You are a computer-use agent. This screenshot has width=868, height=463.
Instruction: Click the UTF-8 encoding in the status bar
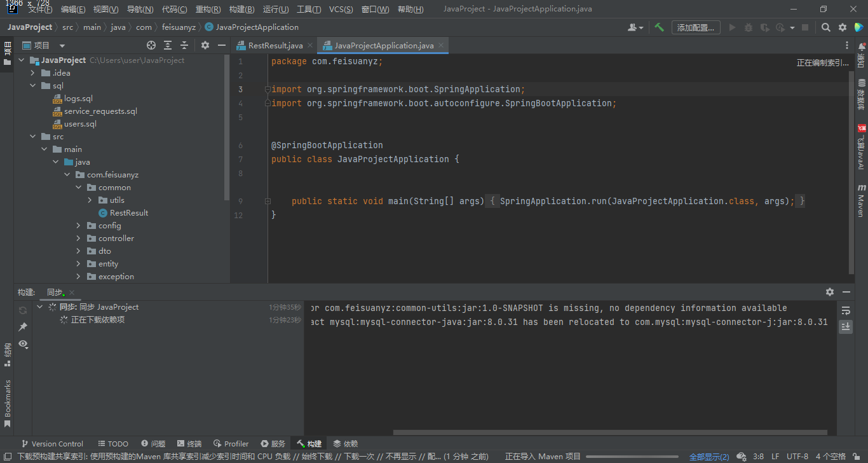coord(797,457)
